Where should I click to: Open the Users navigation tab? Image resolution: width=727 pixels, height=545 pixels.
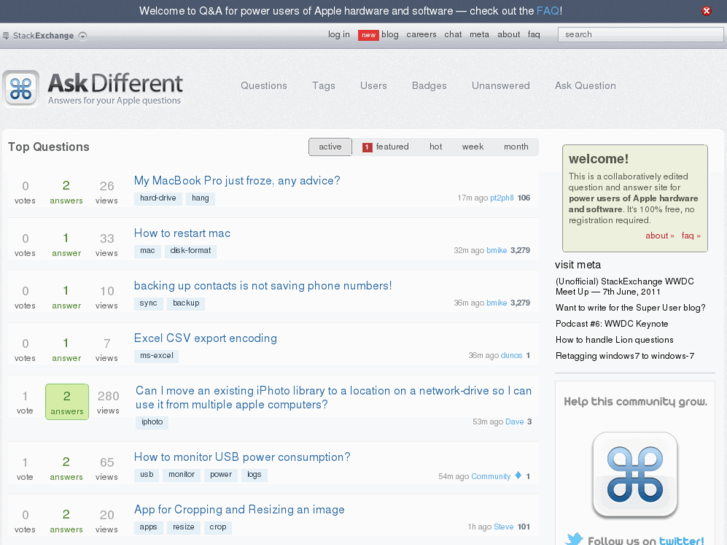(x=373, y=86)
